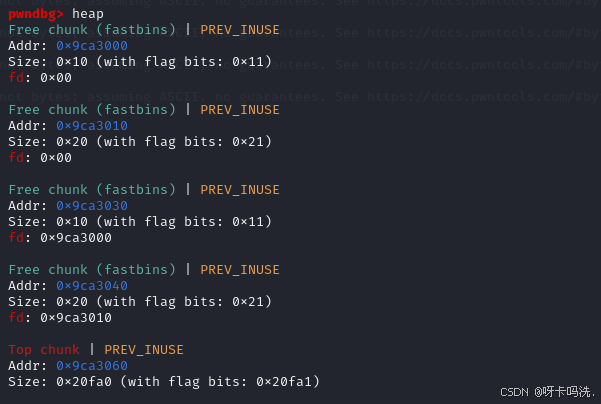This screenshot has height=404, width=601.
Task: Click fd value 0x9ca3000
Action: (76, 238)
